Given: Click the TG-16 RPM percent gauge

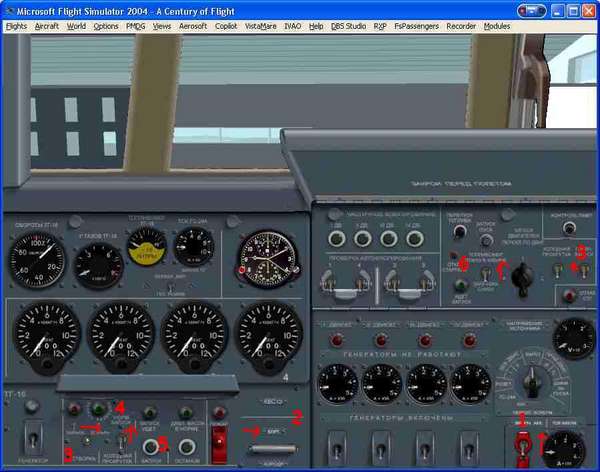Looking at the screenshot, I should pyautogui.click(x=37, y=261).
